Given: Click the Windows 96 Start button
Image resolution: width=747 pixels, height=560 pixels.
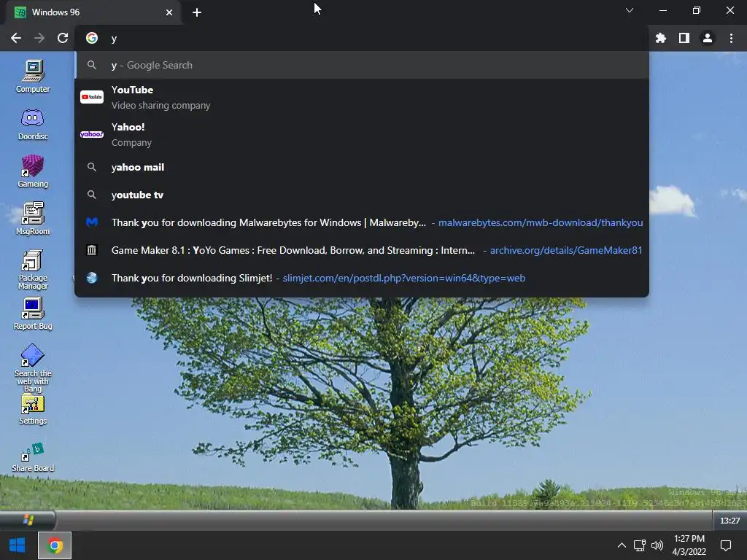Looking at the screenshot, I should (28, 520).
